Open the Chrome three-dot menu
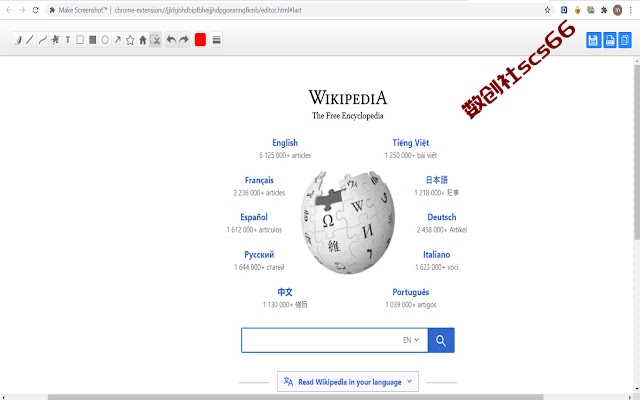The height and width of the screenshot is (400, 640). click(631, 10)
